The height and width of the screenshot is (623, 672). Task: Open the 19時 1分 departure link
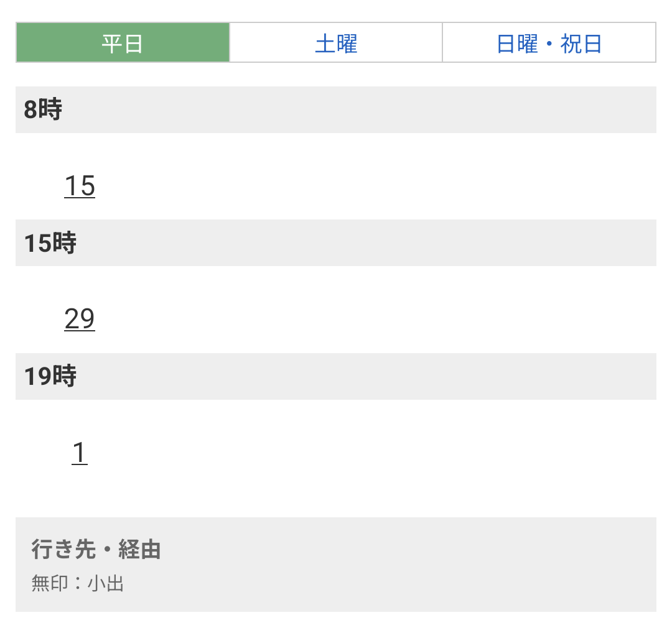(x=79, y=453)
